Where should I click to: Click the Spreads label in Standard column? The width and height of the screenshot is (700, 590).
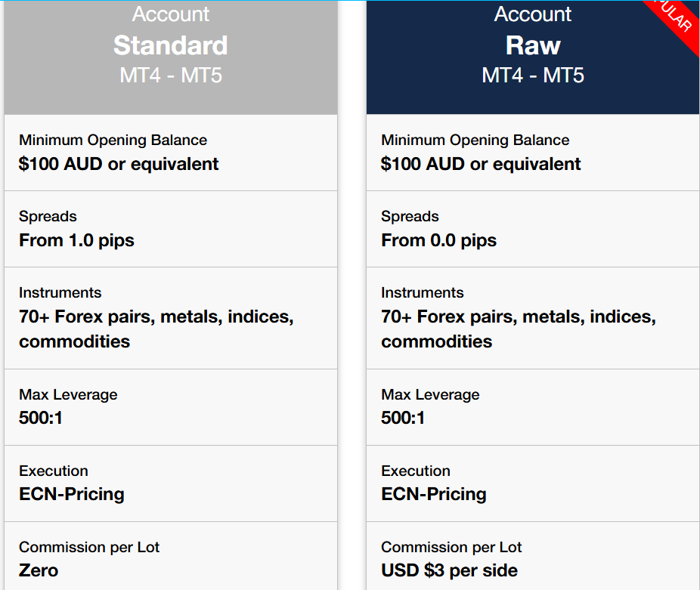(48, 217)
